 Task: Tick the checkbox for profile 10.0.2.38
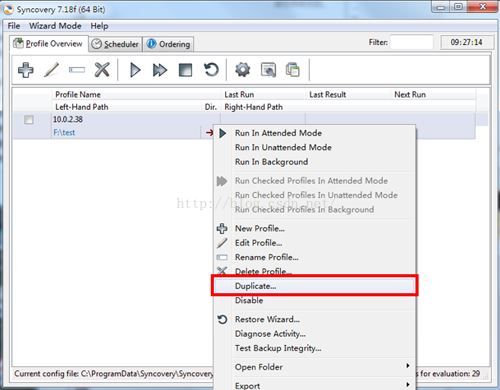pos(29,120)
